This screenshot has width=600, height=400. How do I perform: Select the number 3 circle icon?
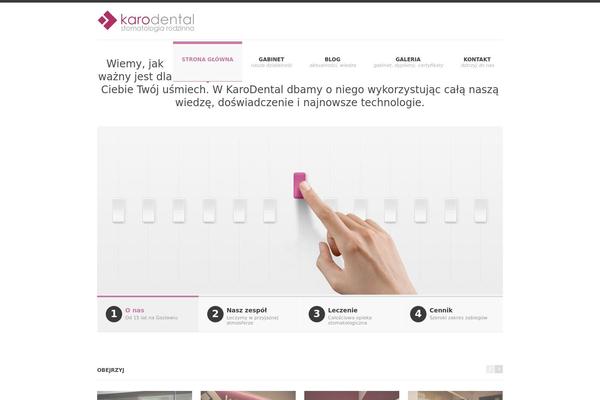point(316,314)
